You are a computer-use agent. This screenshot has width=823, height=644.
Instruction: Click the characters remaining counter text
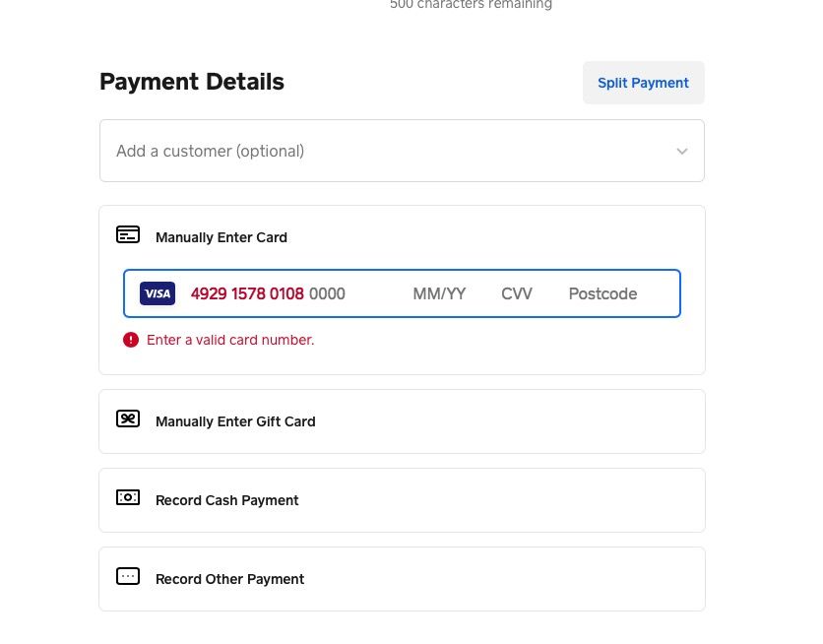471,5
